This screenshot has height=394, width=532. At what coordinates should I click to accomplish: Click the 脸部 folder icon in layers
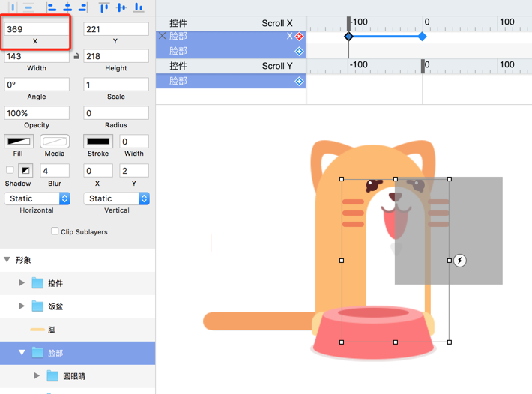[37, 353]
